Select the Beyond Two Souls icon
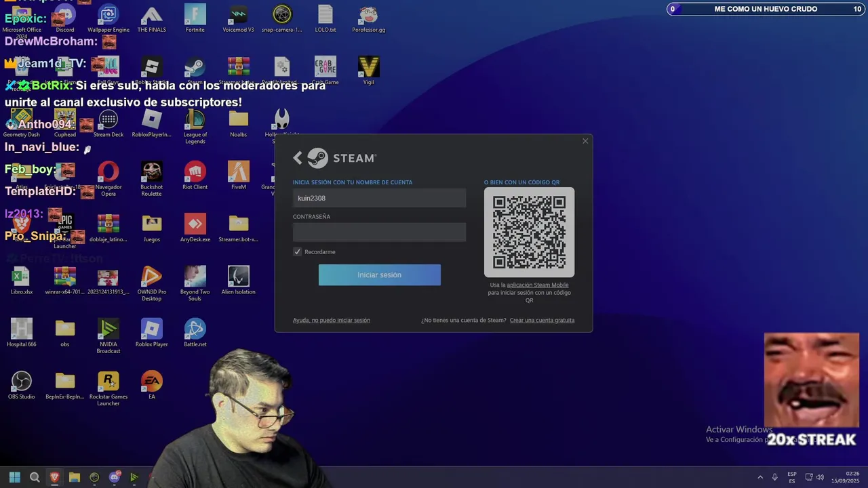868x488 pixels. click(195, 283)
